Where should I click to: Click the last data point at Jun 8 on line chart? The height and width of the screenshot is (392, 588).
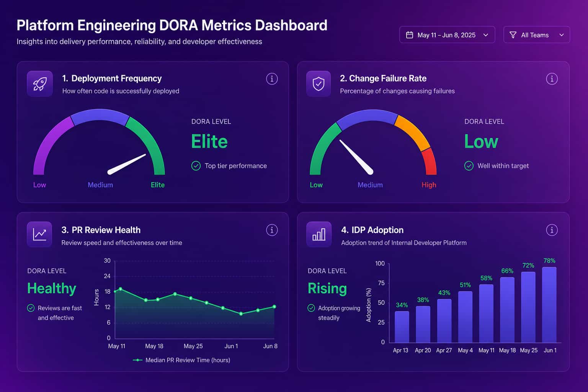(274, 307)
